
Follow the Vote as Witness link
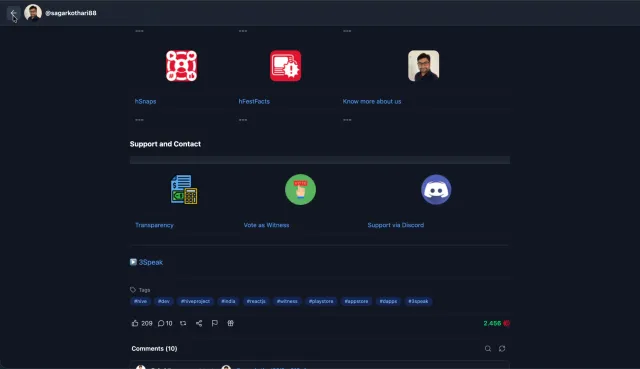[266, 225]
